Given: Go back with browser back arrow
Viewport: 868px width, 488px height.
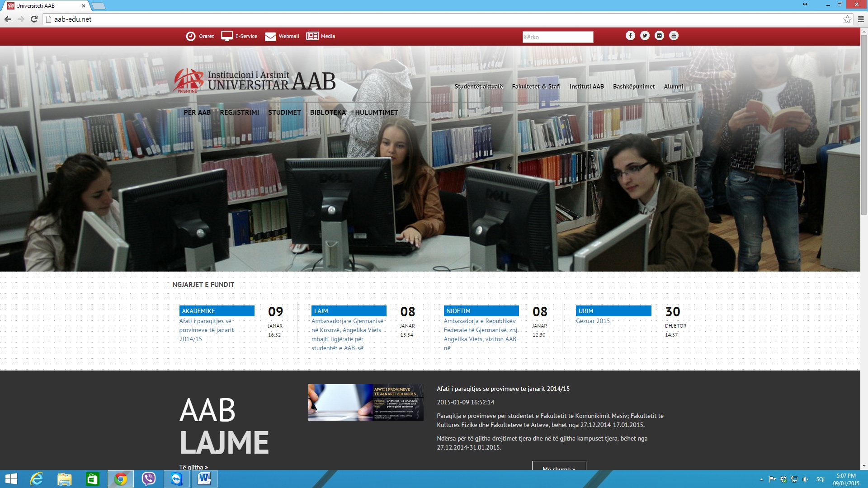Looking at the screenshot, I should (8, 19).
